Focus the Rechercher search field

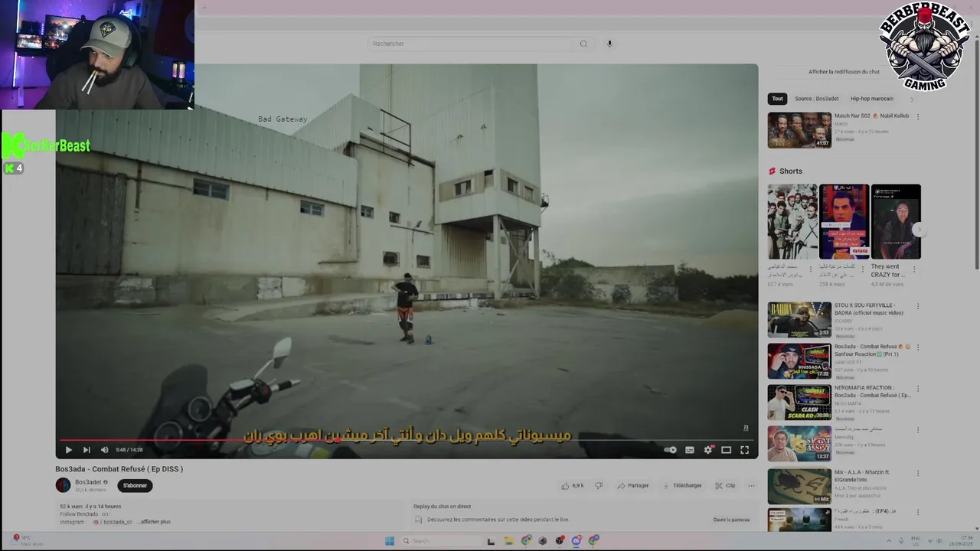[x=470, y=44]
